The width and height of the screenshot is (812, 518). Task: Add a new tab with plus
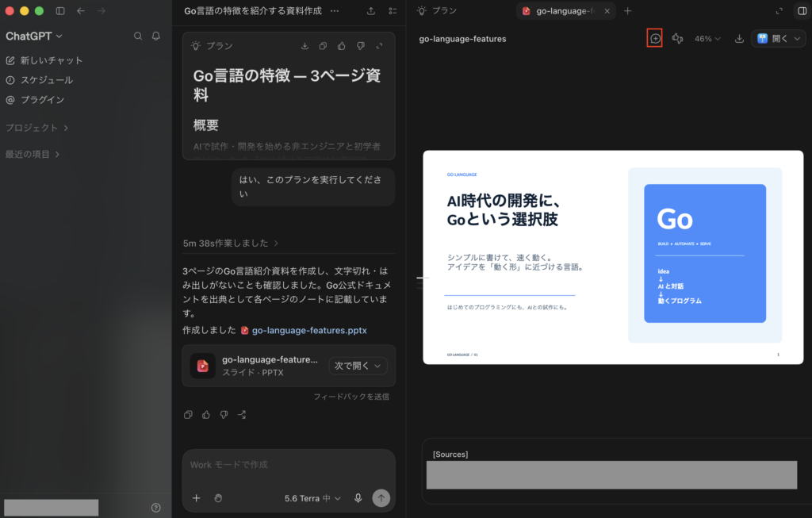coord(628,11)
